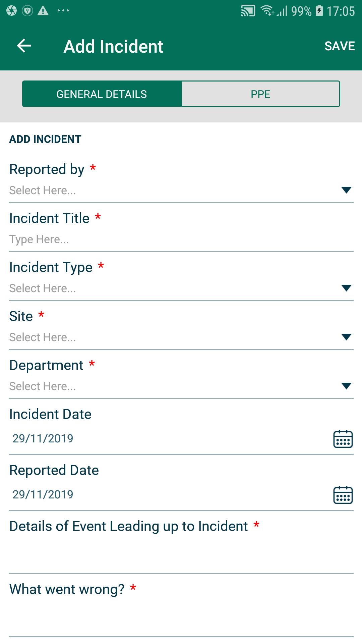Screen dimensions: 362x644
Task: Open the Incident Date calendar icon
Action: (x=343, y=439)
